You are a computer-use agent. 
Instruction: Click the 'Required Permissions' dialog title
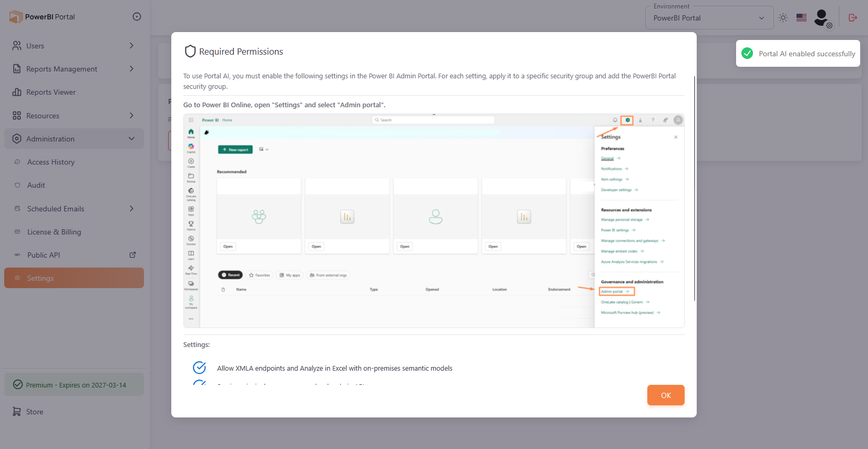pyautogui.click(x=241, y=52)
